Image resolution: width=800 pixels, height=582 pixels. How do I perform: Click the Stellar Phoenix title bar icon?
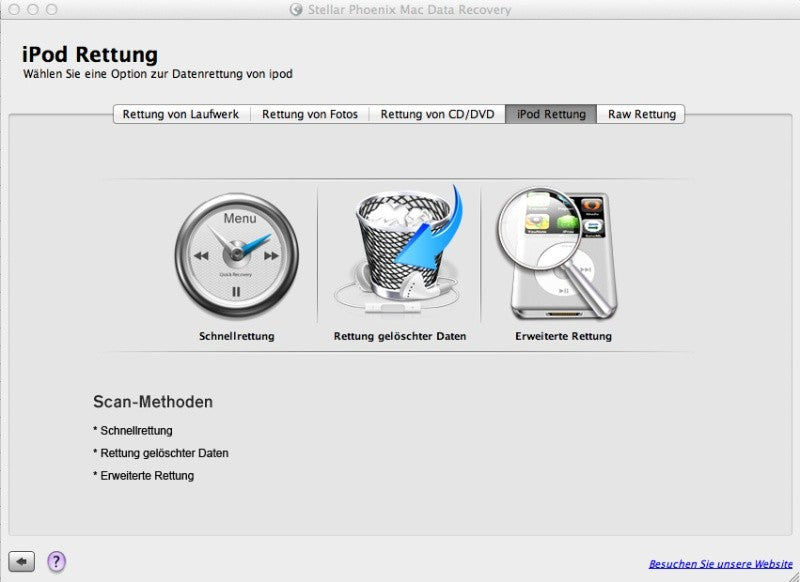click(296, 10)
